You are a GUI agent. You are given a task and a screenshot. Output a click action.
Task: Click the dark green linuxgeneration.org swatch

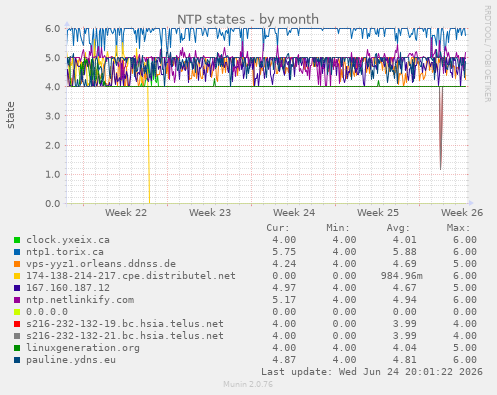point(17,348)
